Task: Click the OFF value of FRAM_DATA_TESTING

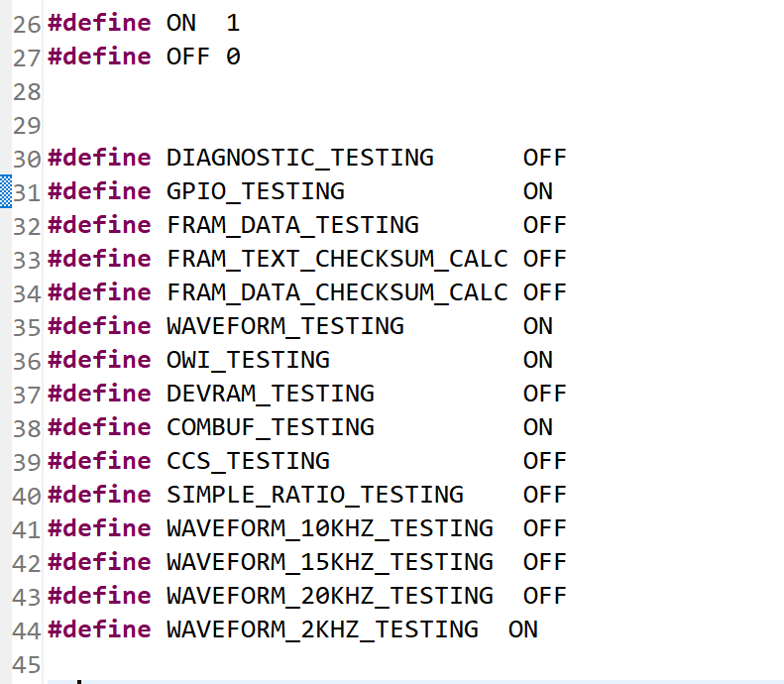Action: coord(545,225)
